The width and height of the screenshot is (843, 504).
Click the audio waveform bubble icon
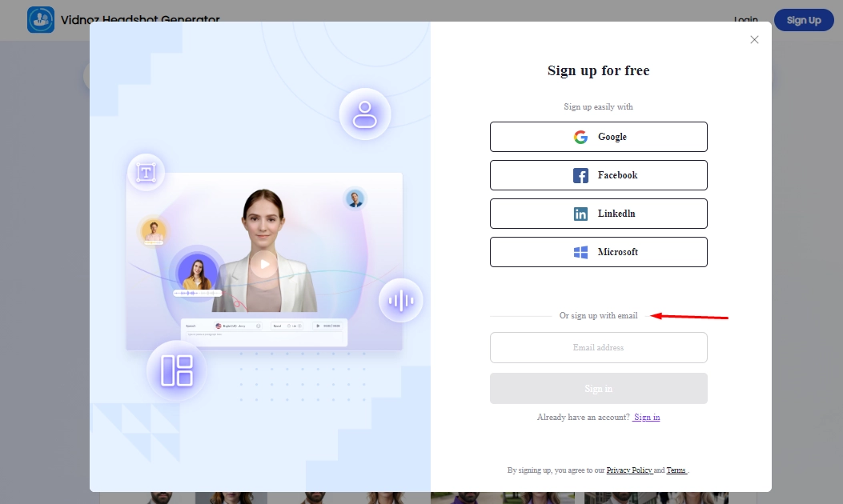[x=400, y=300]
